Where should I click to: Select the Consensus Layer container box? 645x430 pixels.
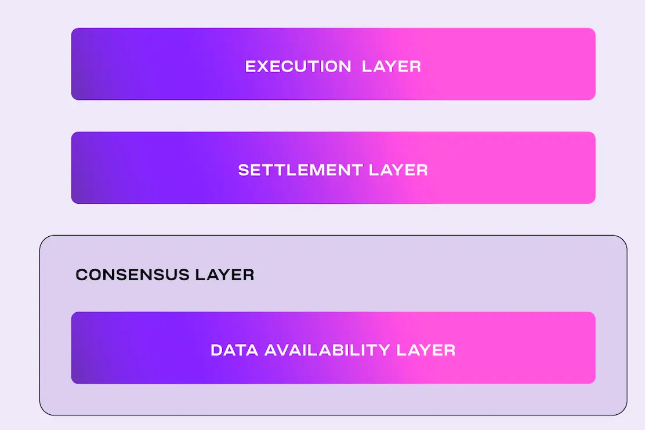click(x=333, y=398)
